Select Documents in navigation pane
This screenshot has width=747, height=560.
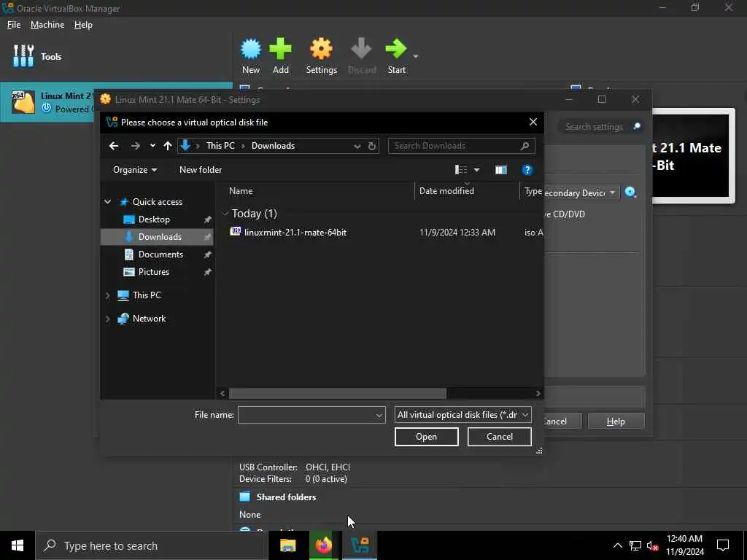[160, 254]
